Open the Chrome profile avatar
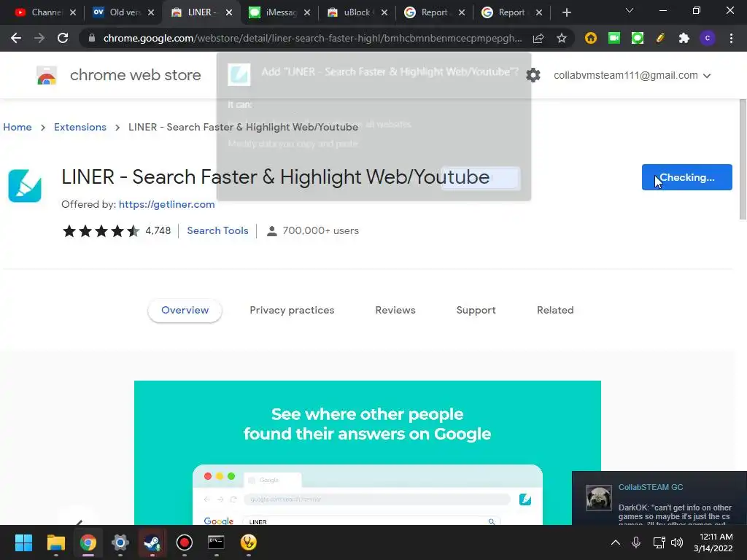The width and height of the screenshot is (747, 560). (x=708, y=38)
